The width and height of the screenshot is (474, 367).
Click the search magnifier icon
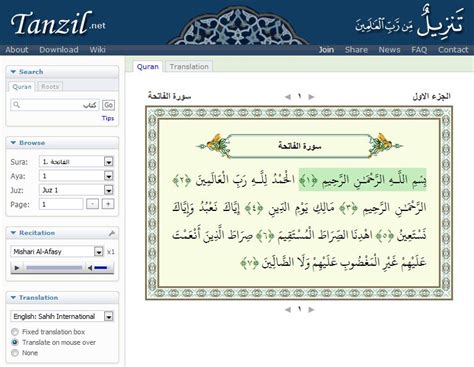16,105
